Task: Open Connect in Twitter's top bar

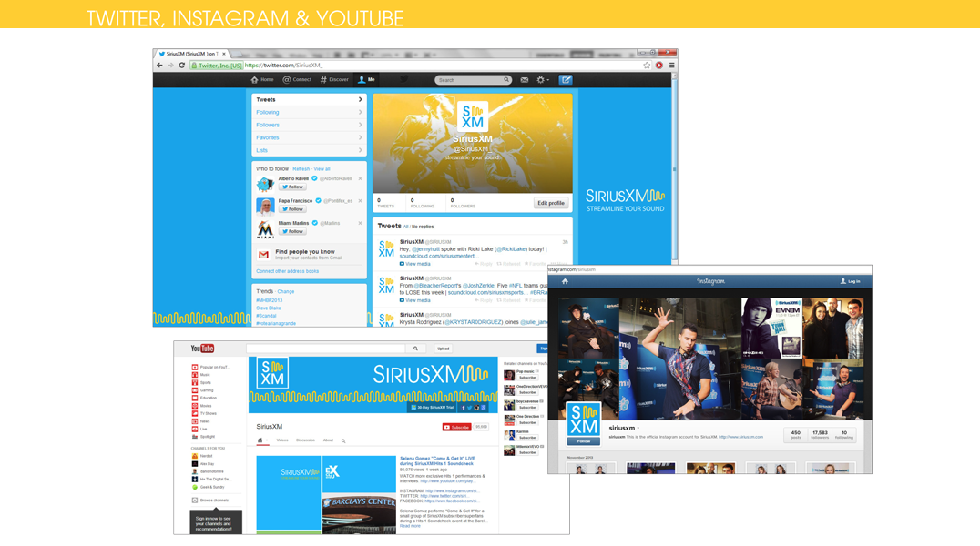Action: coord(297,80)
